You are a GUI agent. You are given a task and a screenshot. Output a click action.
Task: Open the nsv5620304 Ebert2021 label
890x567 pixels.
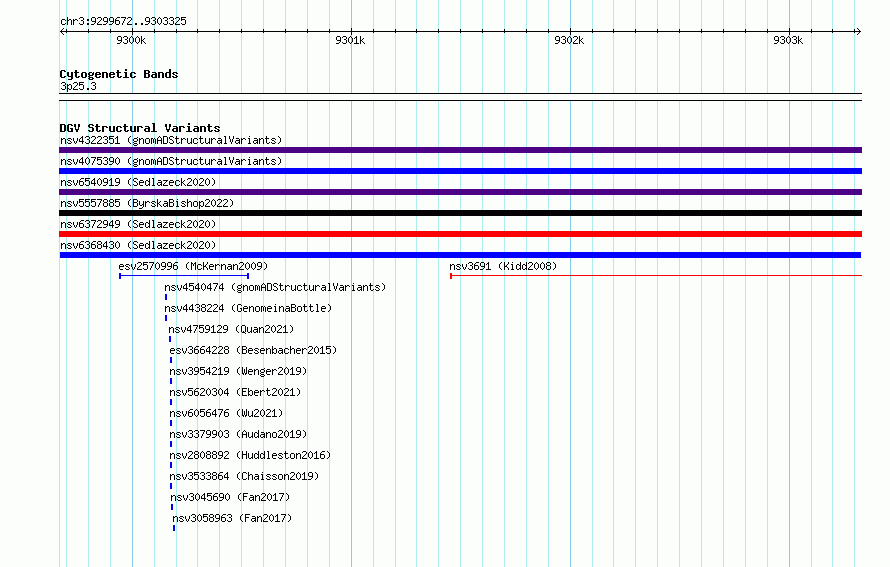pyautogui.click(x=235, y=392)
